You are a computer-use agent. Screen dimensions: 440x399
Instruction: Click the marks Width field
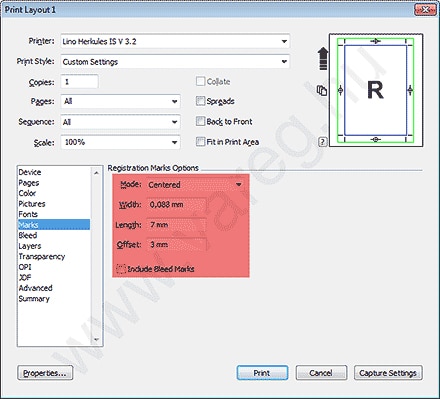(177, 204)
